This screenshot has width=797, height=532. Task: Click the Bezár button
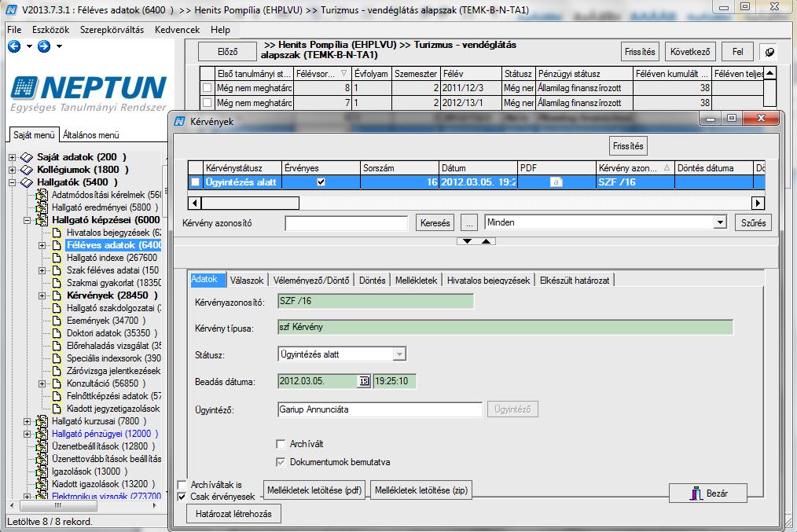[708, 493]
